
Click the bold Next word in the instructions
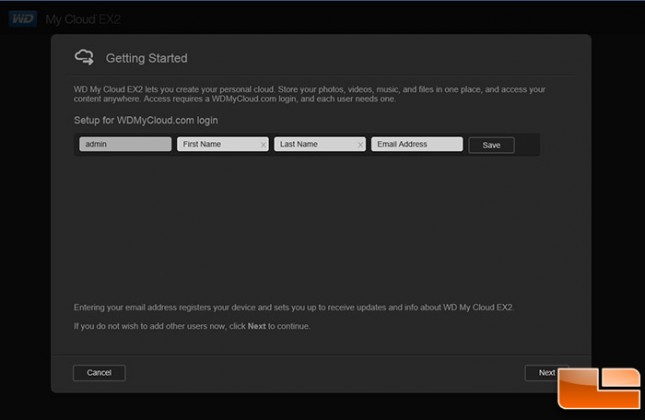tap(257, 326)
